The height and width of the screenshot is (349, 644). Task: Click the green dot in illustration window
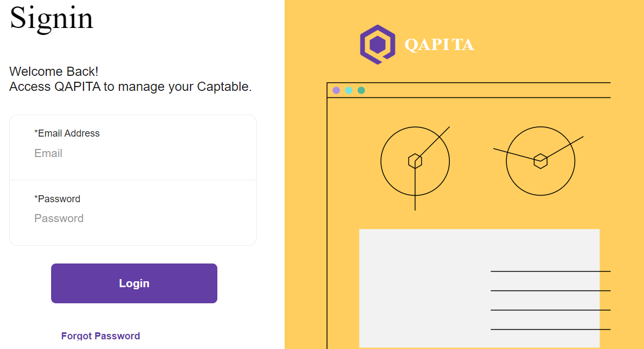pyautogui.click(x=362, y=90)
